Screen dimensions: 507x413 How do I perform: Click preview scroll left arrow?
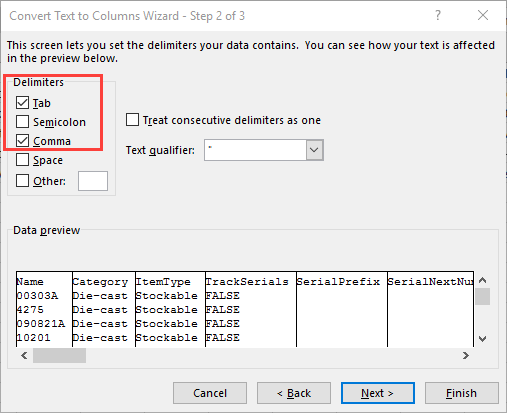click(24, 355)
